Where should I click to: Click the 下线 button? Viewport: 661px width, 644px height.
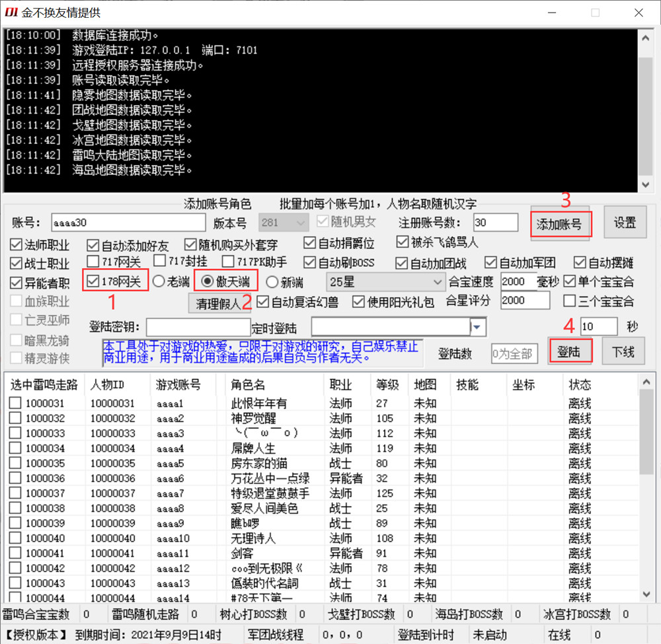[623, 351]
